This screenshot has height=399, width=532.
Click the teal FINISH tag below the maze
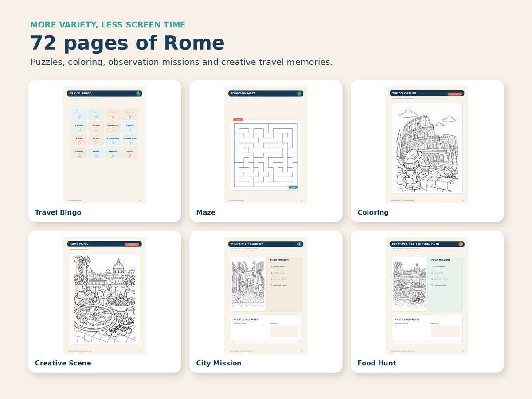tap(293, 187)
